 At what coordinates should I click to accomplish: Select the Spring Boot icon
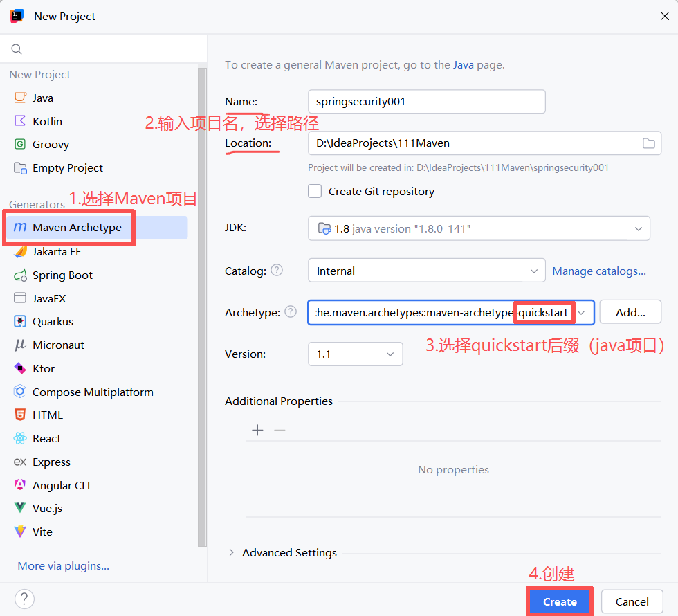[20, 275]
